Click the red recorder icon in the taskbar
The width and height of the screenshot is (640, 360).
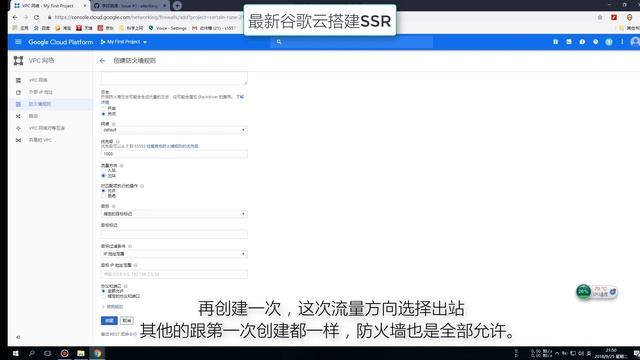click(64, 353)
